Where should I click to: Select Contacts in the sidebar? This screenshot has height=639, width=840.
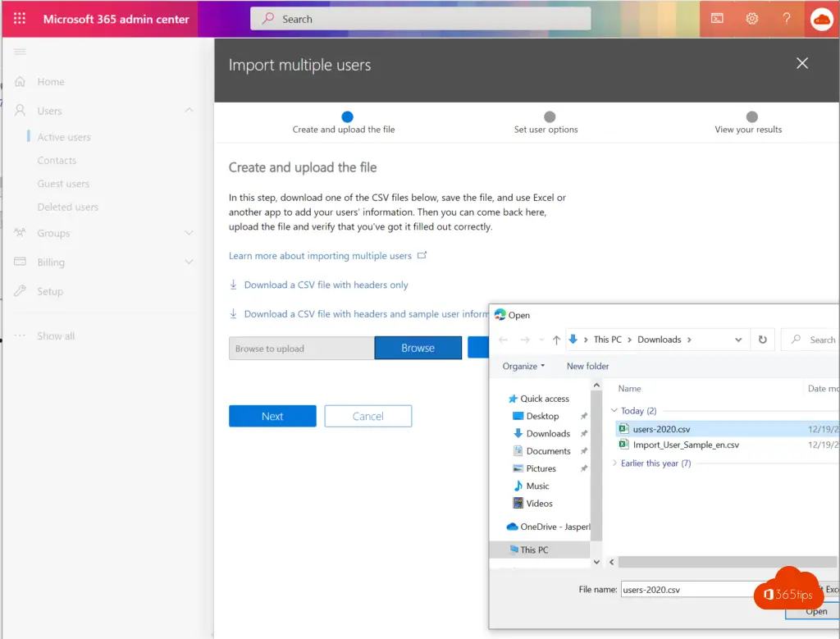(57, 161)
